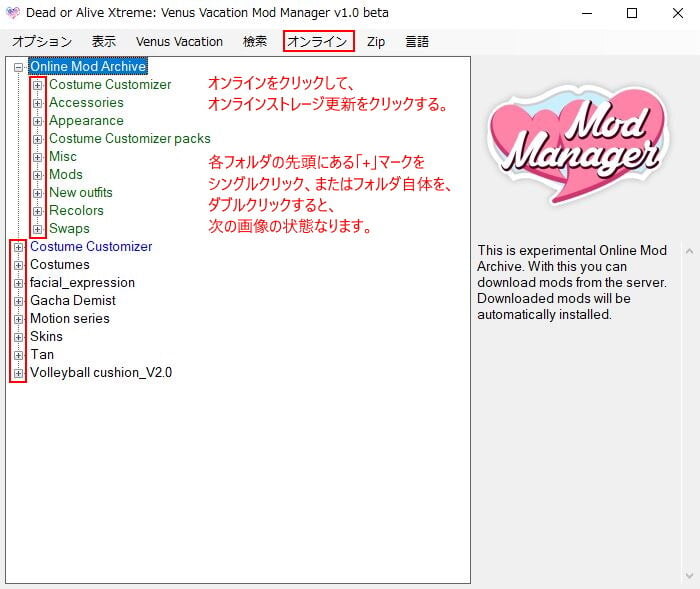The width and height of the screenshot is (700, 589).
Task: Select the New outfits tree item
Action: [x=80, y=192]
